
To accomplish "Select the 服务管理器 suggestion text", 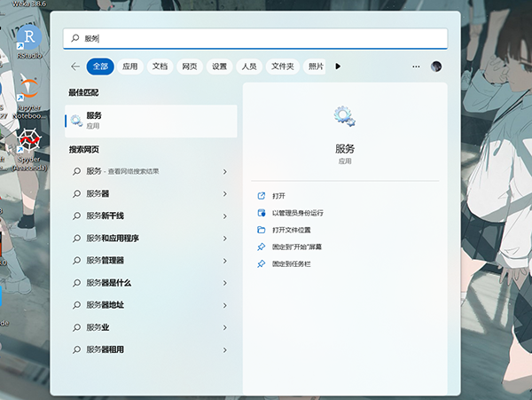I will tap(106, 261).
